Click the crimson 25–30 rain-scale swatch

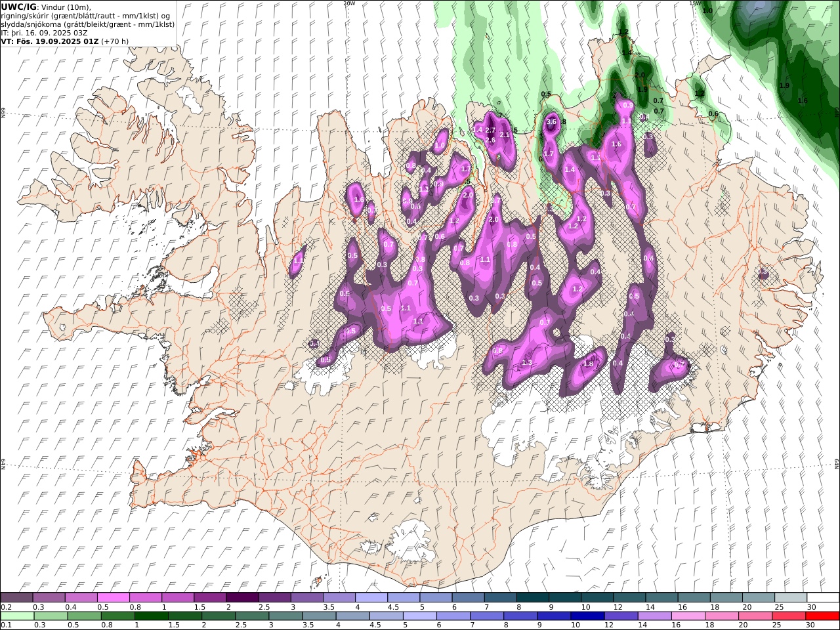tap(789, 616)
